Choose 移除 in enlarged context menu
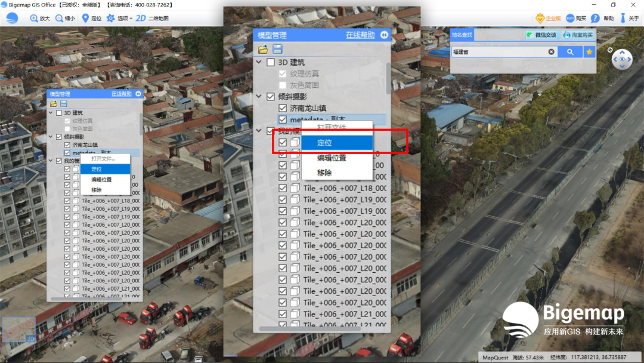 tap(337, 173)
